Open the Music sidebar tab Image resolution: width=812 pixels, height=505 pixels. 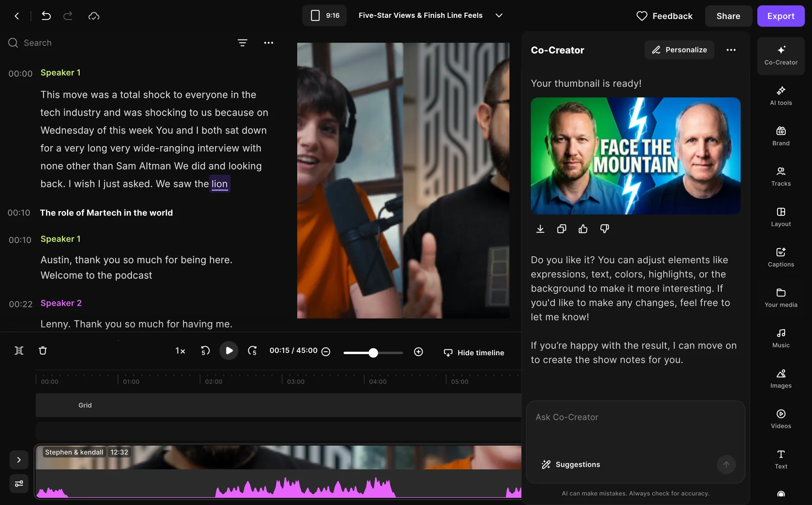point(781,338)
